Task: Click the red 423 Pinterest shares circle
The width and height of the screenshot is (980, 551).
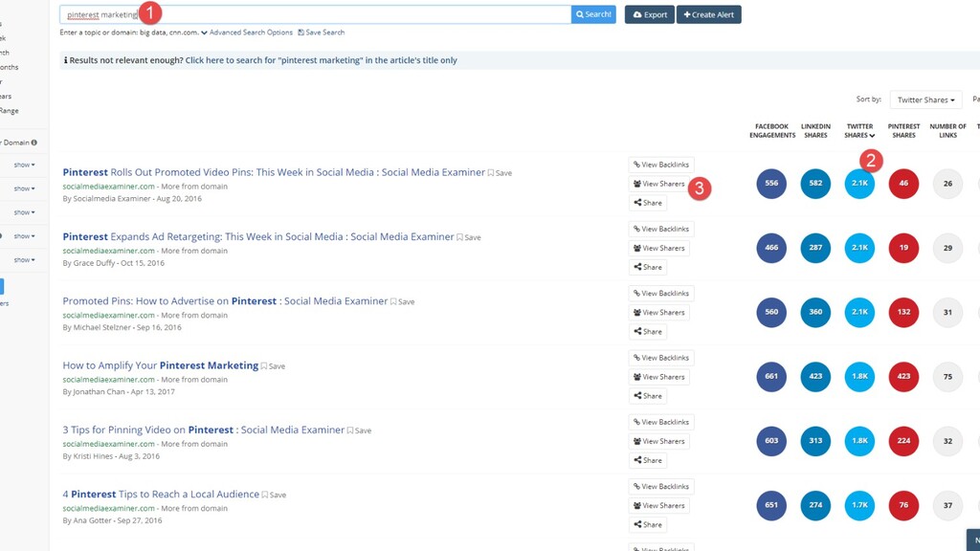Action: pyautogui.click(x=903, y=377)
